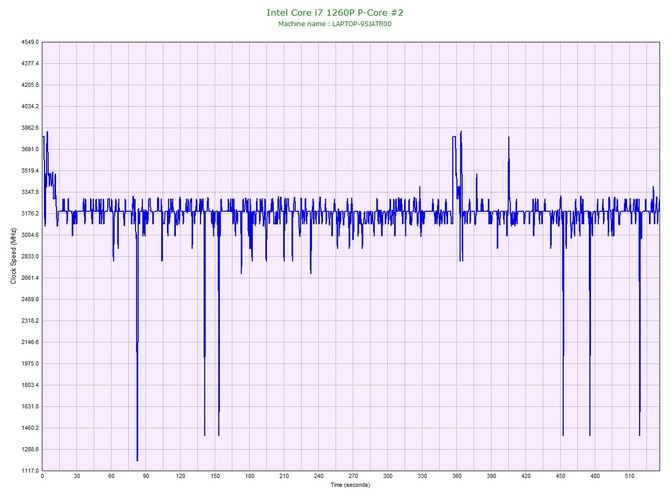Select the "3691.0" y-axis value
Screen dimensions: 670x502
[30, 150]
